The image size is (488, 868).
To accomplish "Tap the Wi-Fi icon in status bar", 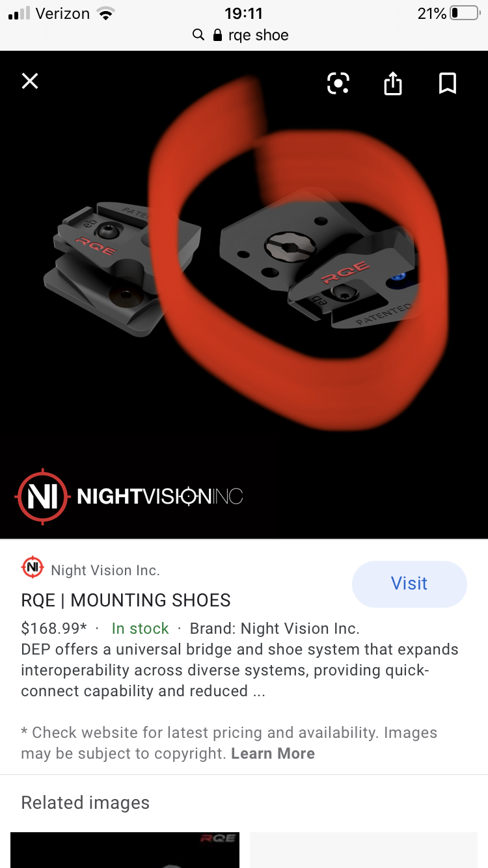I will (x=105, y=13).
